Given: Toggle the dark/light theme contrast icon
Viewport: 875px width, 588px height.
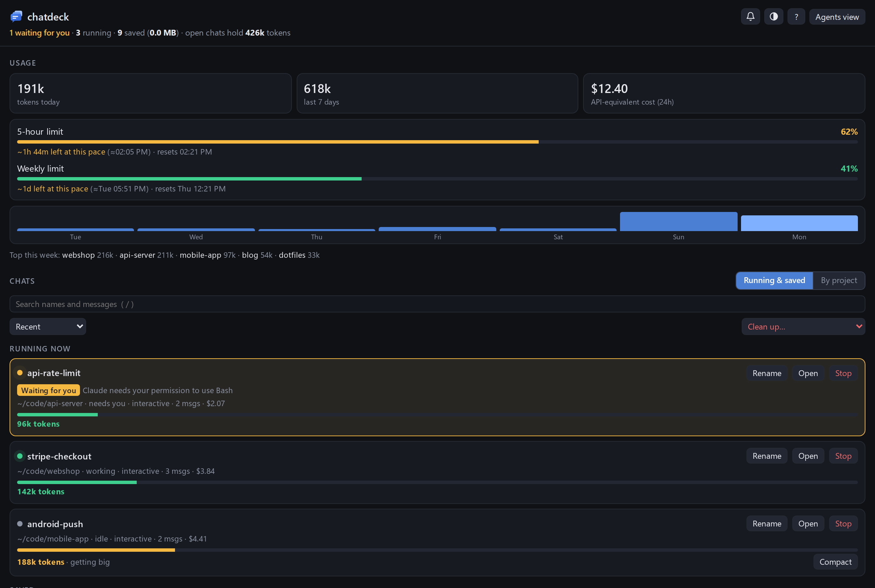Looking at the screenshot, I should (x=773, y=16).
